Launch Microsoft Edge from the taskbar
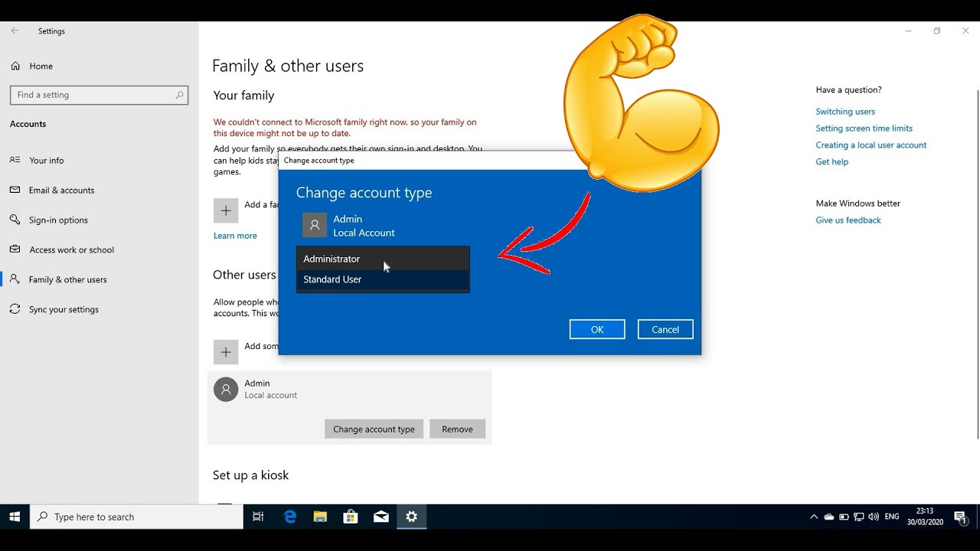The width and height of the screenshot is (980, 551). 290,517
